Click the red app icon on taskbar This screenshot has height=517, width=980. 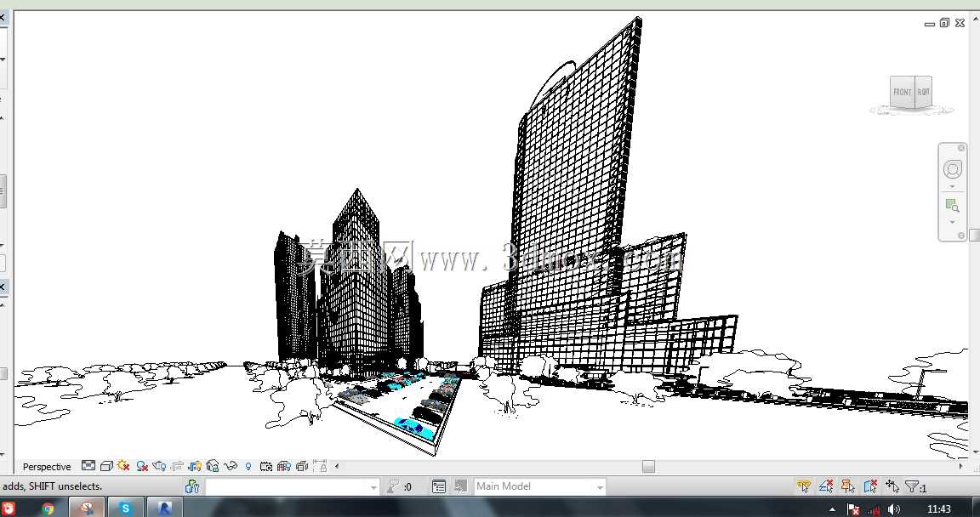[9, 508]
